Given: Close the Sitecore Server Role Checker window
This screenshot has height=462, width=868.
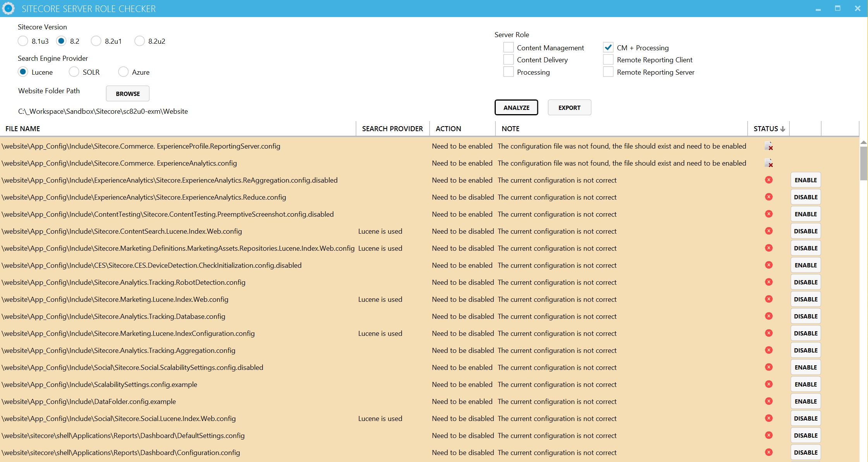Looking at the screenshot, I should [858, 9].
